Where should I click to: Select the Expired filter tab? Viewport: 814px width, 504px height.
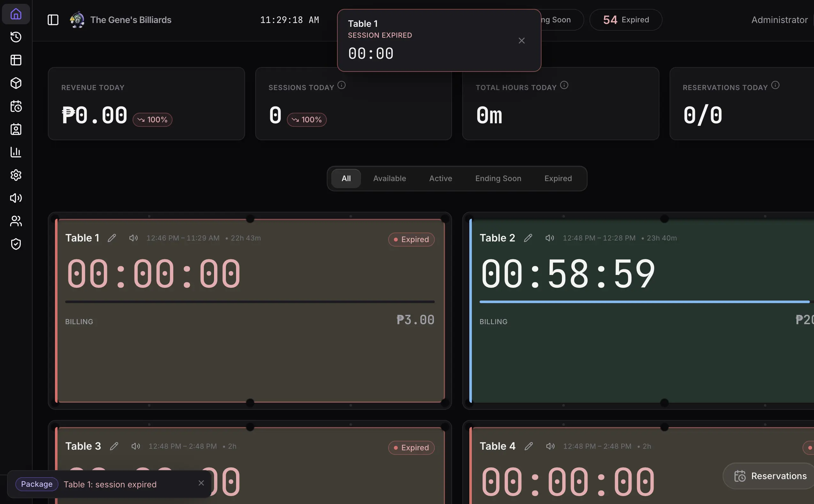pyautogui.click(x=558, y=178)
